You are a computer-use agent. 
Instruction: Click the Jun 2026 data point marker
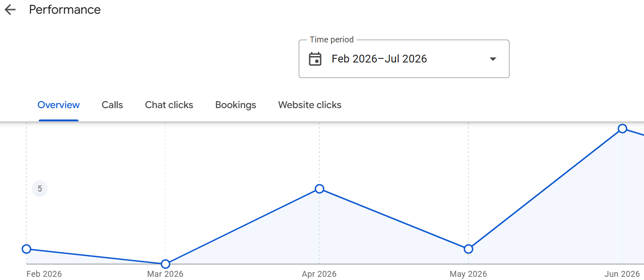click(x=622, y=129)
